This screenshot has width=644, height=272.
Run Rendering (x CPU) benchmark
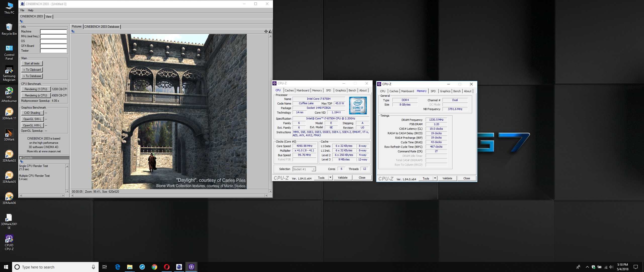point(36,95)
